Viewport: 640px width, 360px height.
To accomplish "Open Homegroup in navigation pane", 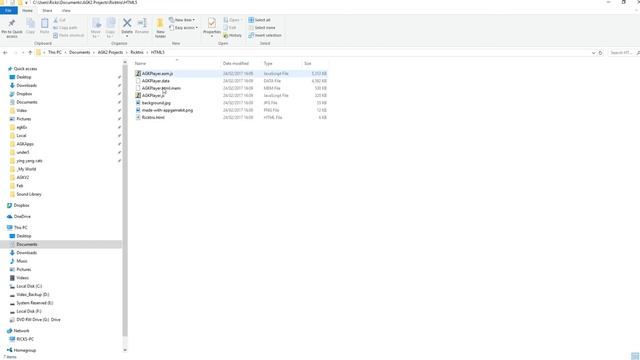I will tap(24, 350).
